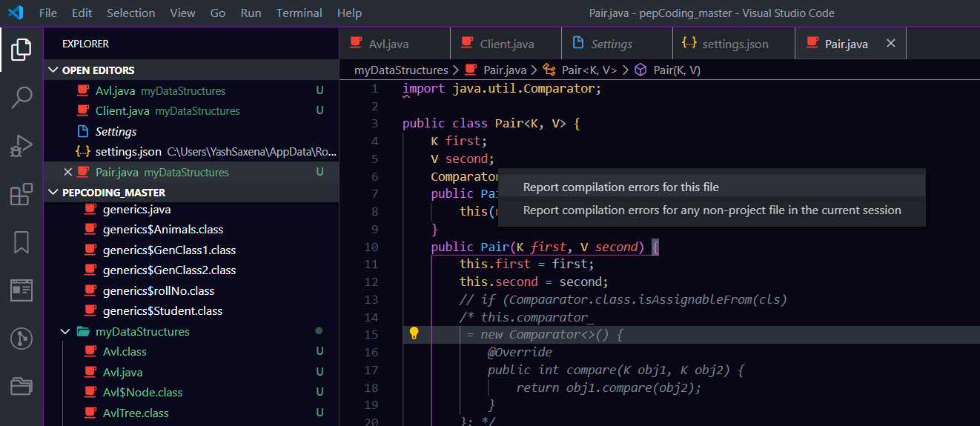Close Pair.java from the Open Editors list
The height and width of the screenshot is (426, 980).
(x=68, y=172)
